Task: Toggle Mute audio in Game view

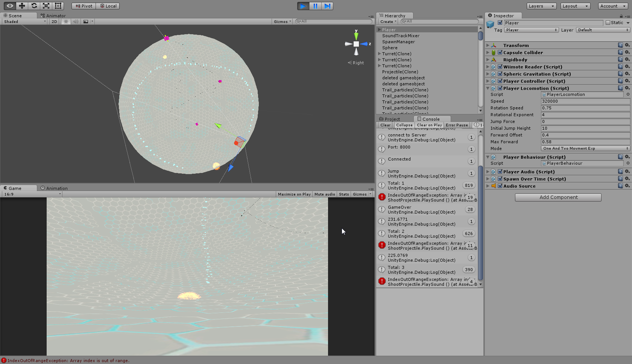Action: pos(325,194)
